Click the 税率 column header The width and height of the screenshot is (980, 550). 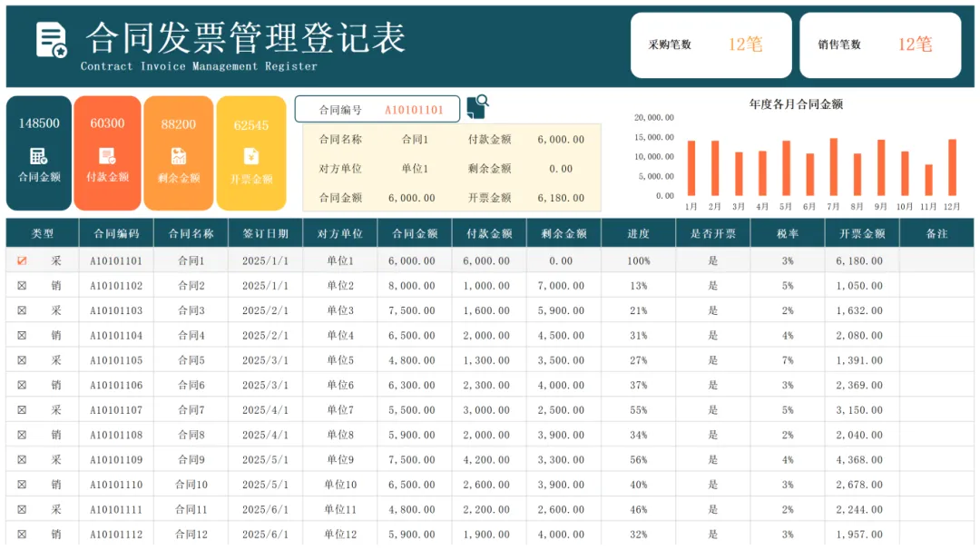point(788,234)
